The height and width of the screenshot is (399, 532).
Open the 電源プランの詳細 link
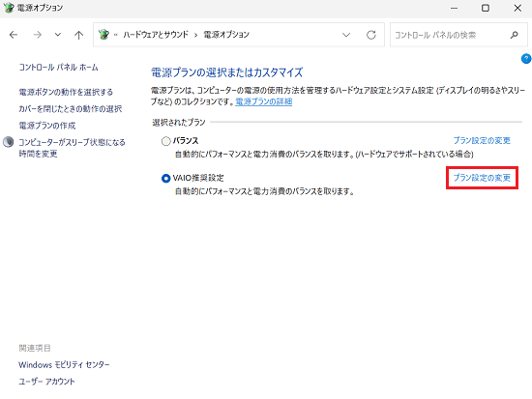264,101
